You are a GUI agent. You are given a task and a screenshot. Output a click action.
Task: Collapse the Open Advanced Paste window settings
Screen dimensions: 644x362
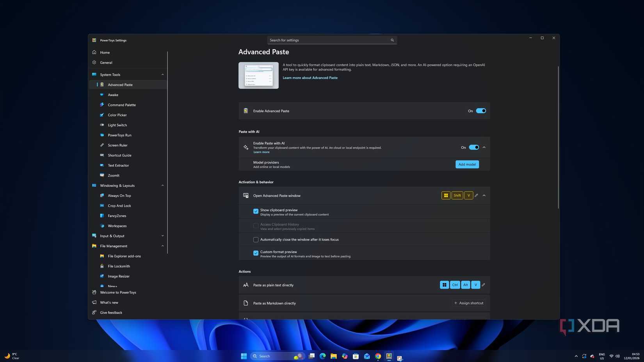coord(484,195)
